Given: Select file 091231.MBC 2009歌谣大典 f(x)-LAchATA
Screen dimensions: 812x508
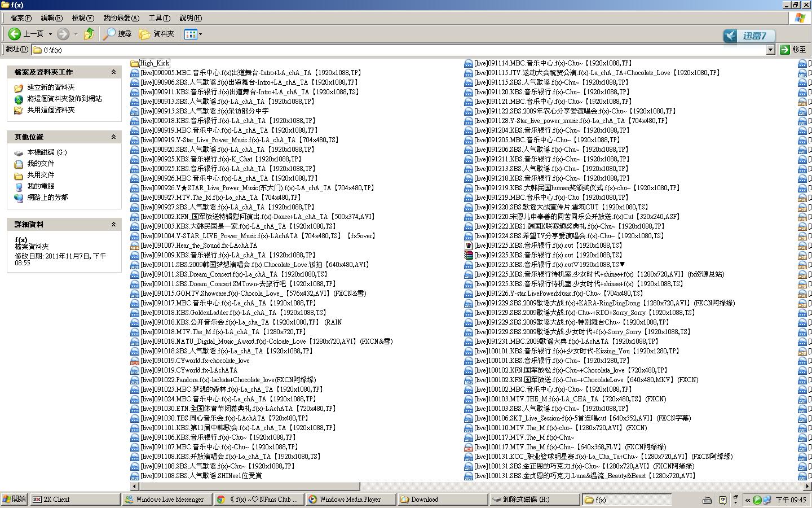Looking at the screenshot, I should [x=567, y=341].
